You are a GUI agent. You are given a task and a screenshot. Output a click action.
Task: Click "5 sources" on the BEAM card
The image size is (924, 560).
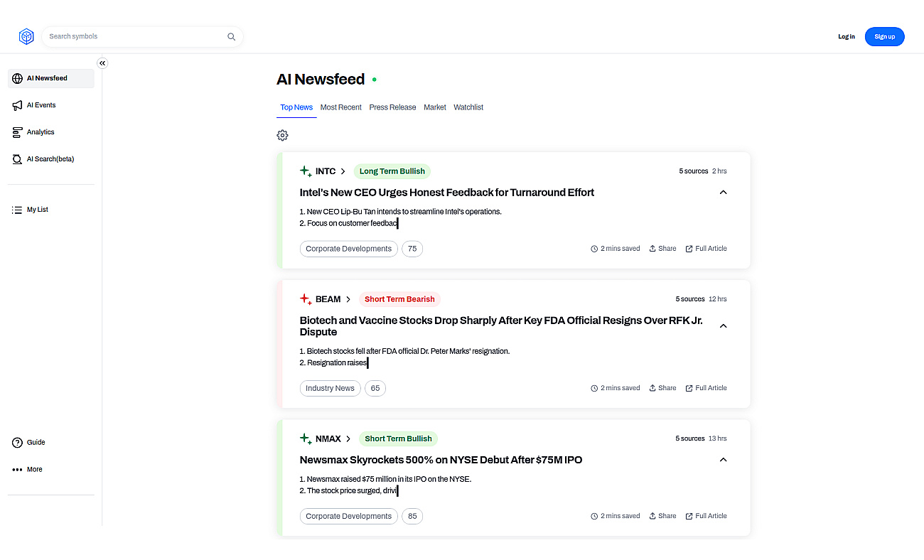[x=690, y=299]
